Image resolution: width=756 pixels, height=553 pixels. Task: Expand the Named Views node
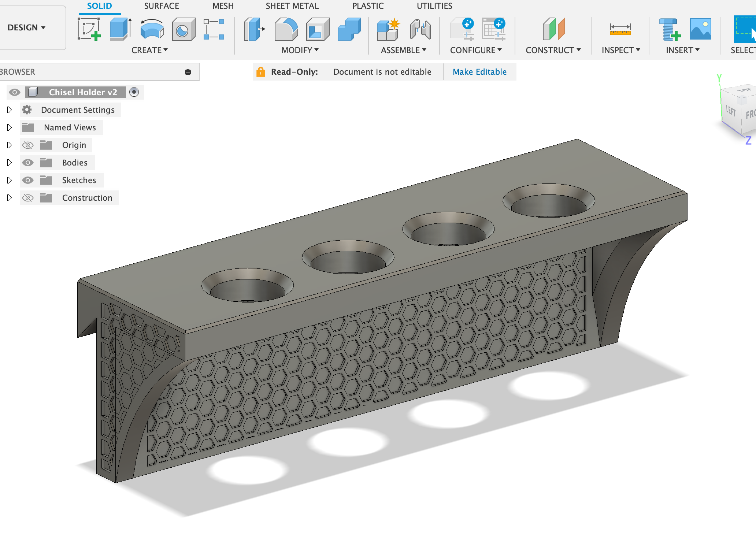[10, 127]
